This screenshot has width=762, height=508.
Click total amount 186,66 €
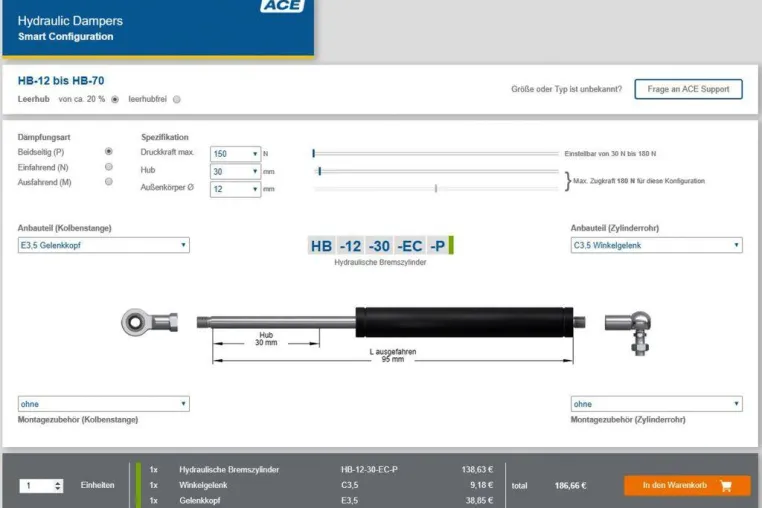click(x=571, y=486)
